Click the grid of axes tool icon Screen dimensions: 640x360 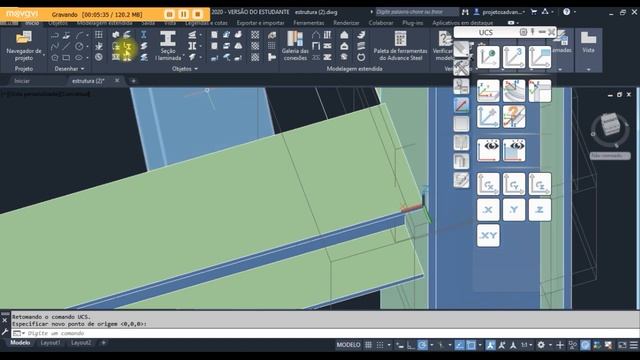tap(99, 35)
